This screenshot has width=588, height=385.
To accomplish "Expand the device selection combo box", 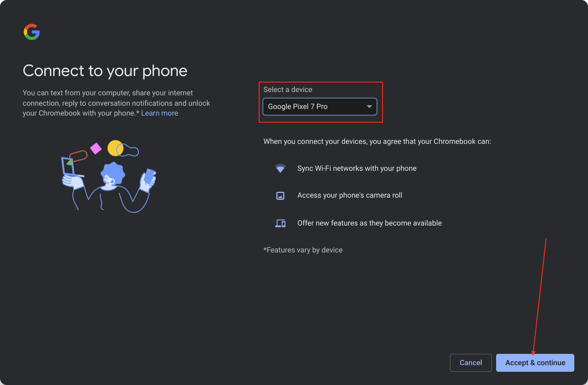I will (x=319, y=106).
